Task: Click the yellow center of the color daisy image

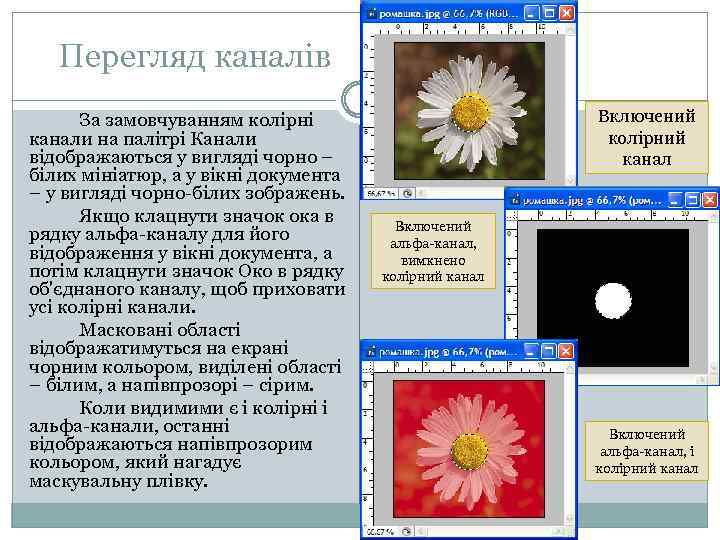Action: (471, 112)
